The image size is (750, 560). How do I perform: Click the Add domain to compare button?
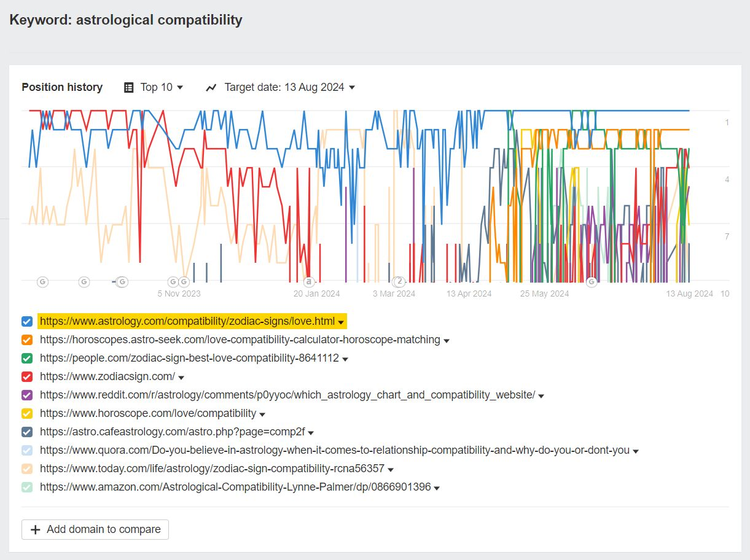(95, 529)
